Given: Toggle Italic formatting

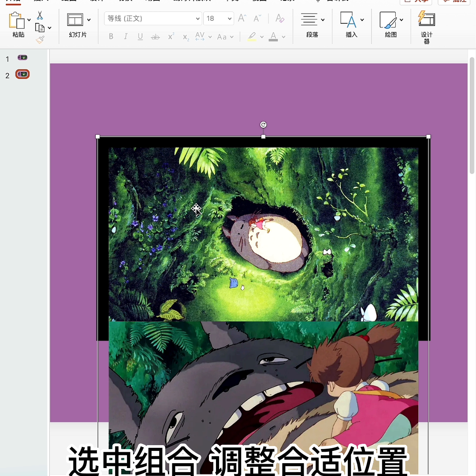Looking at the screenshot, I should point(126,37).
